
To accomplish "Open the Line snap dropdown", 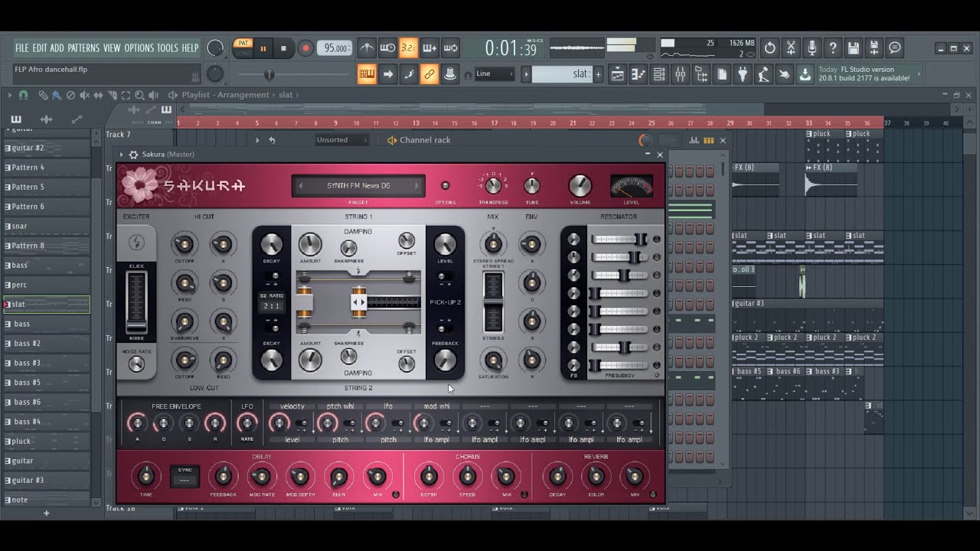I will click(495, 74).
